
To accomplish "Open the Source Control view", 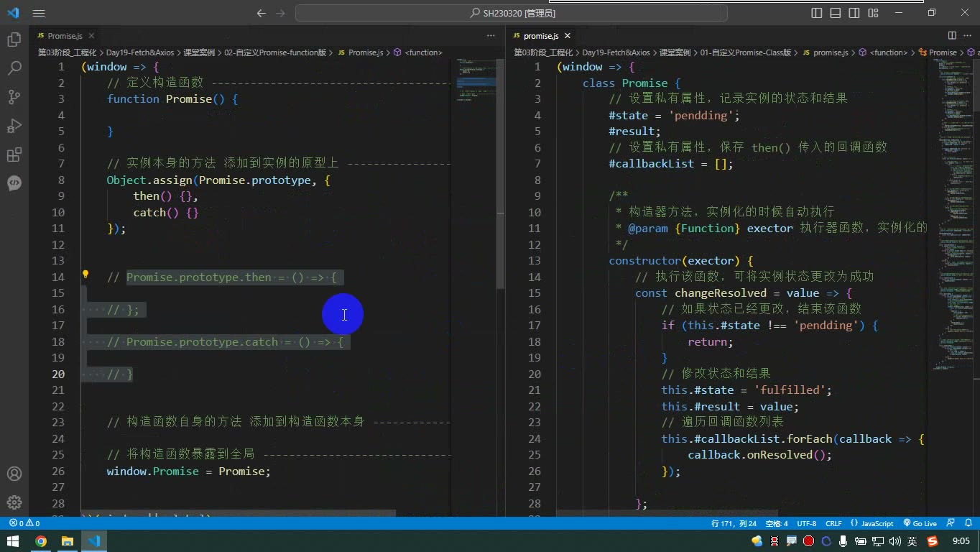I will pos(14,97).
